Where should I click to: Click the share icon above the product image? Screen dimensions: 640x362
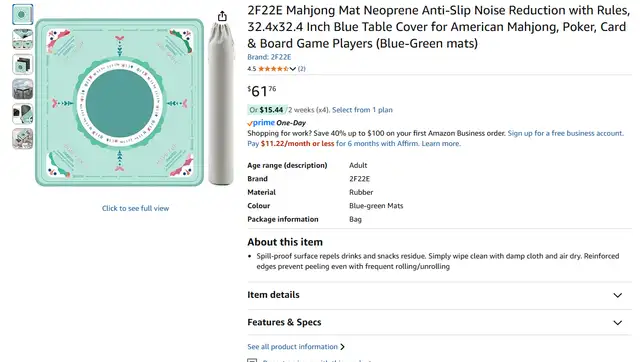click(222, 16)
